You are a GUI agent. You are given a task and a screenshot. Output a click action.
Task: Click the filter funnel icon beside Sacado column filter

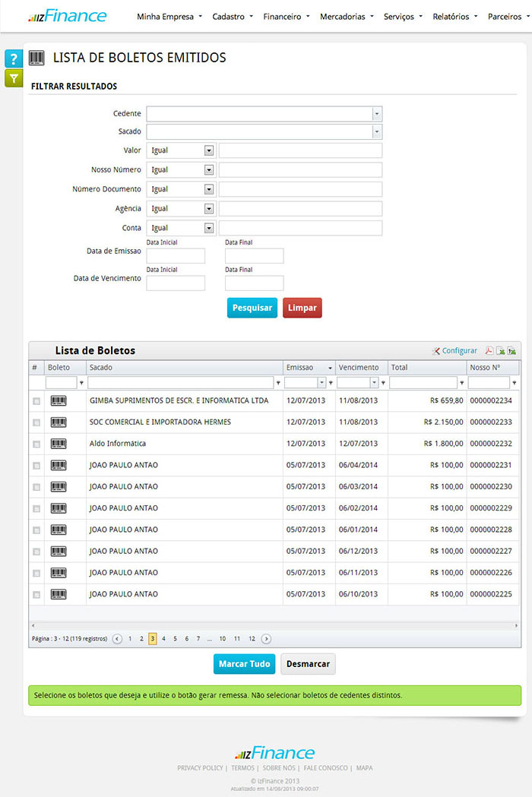click(x=278, y=383)
